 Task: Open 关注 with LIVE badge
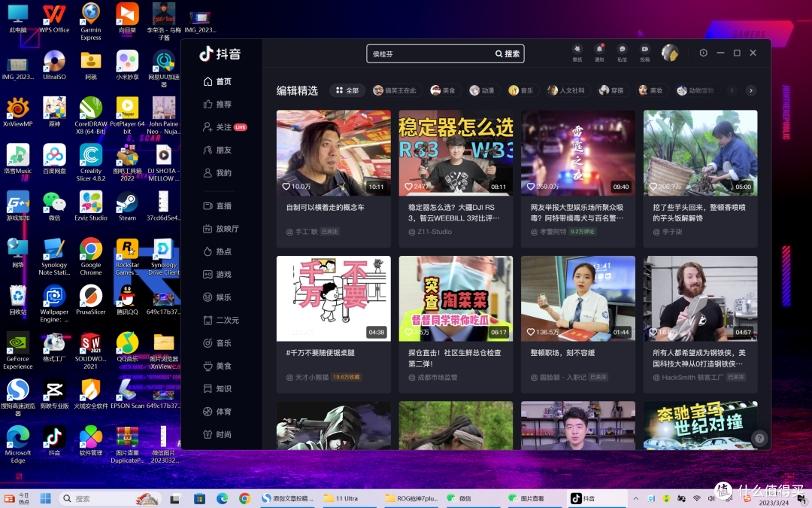click(x=226, y=127)
